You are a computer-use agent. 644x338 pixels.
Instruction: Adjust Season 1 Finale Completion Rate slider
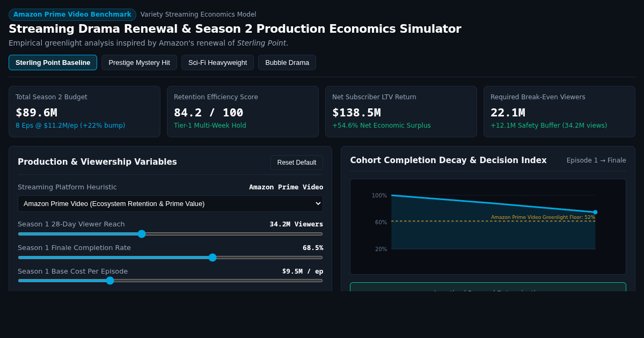tap(170, 258)
